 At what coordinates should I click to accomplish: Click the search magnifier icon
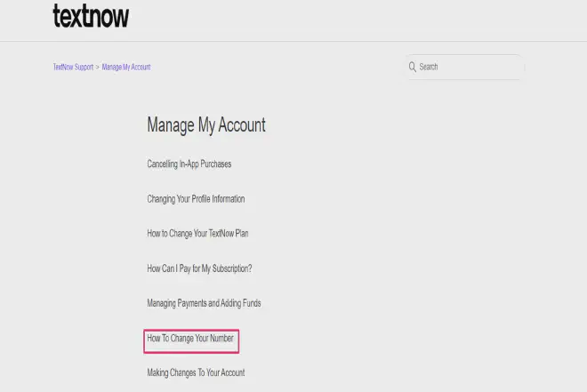coord(412,67)
